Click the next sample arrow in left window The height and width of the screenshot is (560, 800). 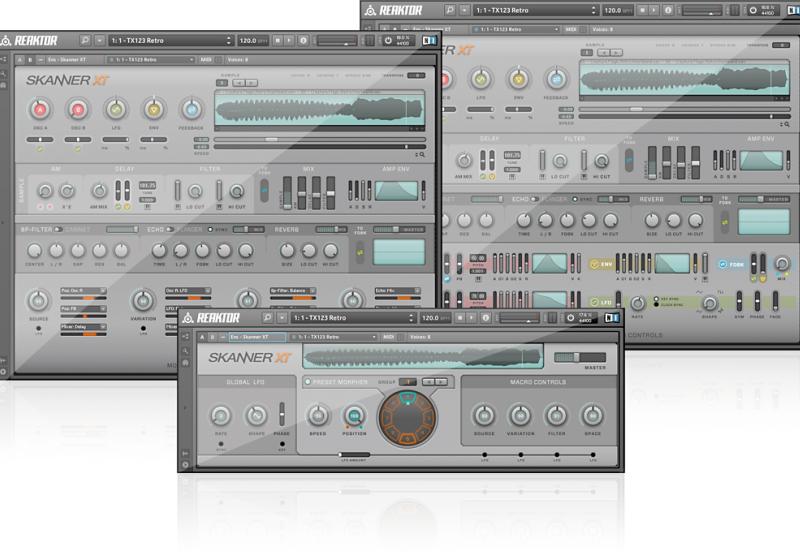click(251, 83)
